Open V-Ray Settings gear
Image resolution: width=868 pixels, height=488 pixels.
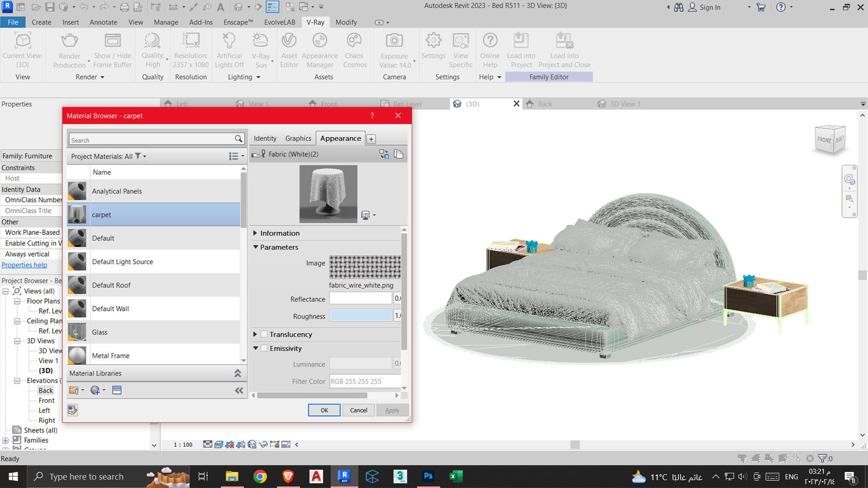pos(434,41)
